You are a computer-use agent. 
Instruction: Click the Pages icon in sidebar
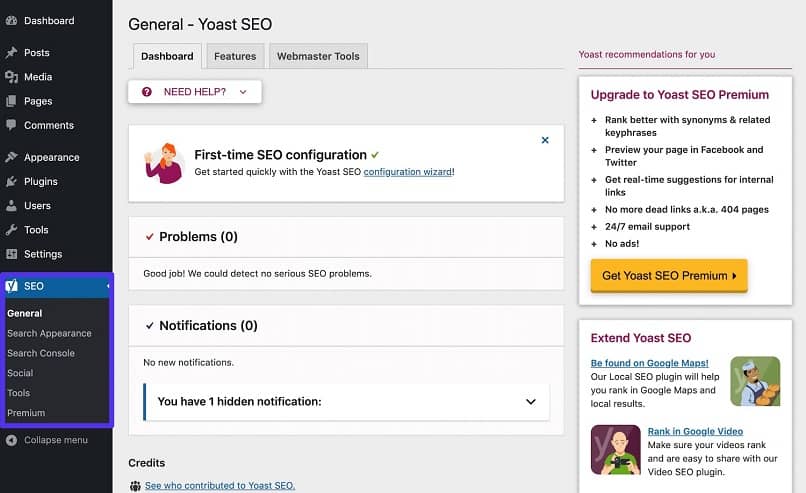11,101
